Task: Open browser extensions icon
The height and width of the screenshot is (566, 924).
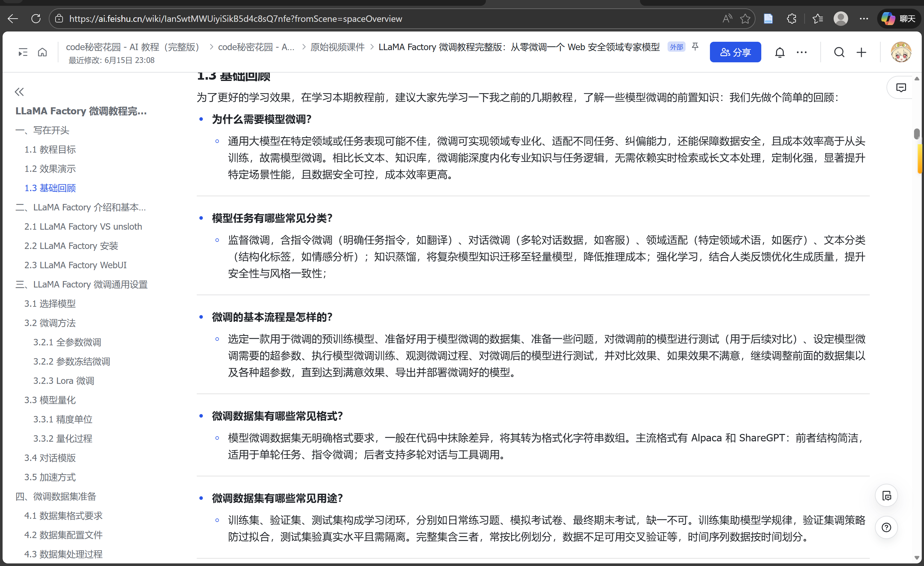Action: pyautogui.click(x=791, y=18)
